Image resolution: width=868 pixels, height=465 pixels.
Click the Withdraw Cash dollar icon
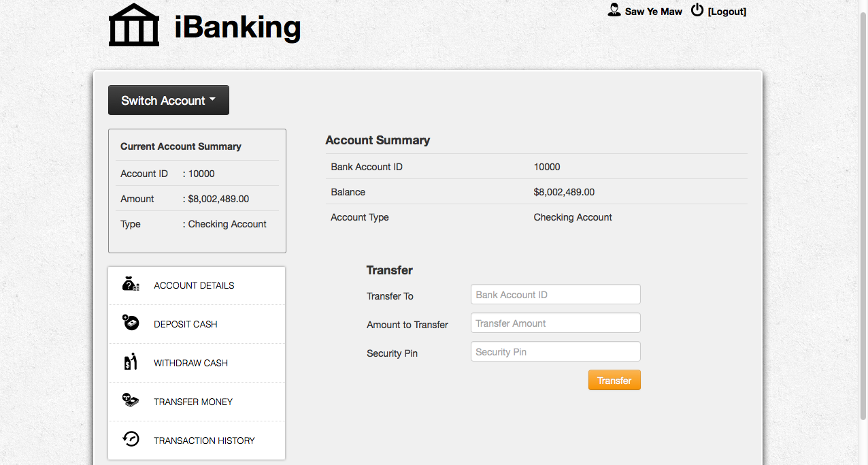pos(130,362)
